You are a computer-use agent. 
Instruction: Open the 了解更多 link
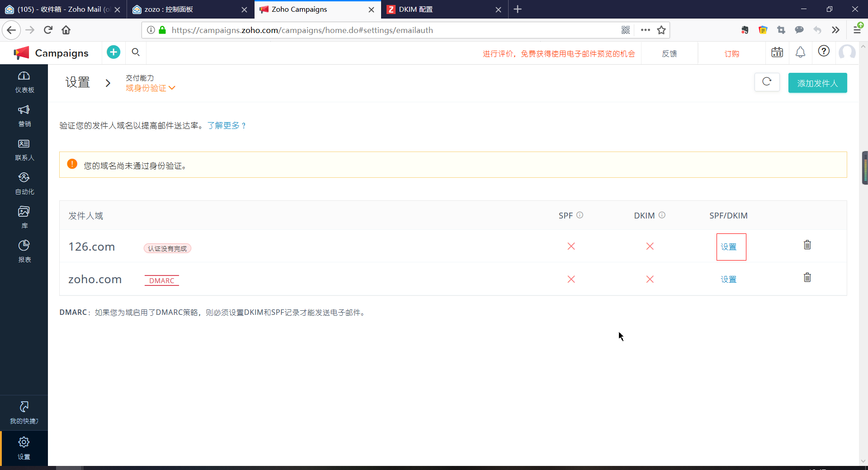pos(226,126)
